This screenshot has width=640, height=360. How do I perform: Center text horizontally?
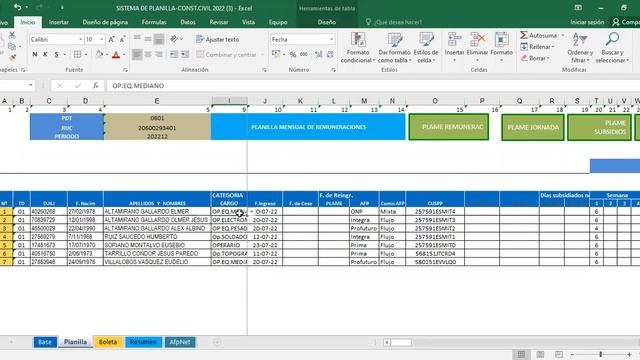(x=148, y=54)
